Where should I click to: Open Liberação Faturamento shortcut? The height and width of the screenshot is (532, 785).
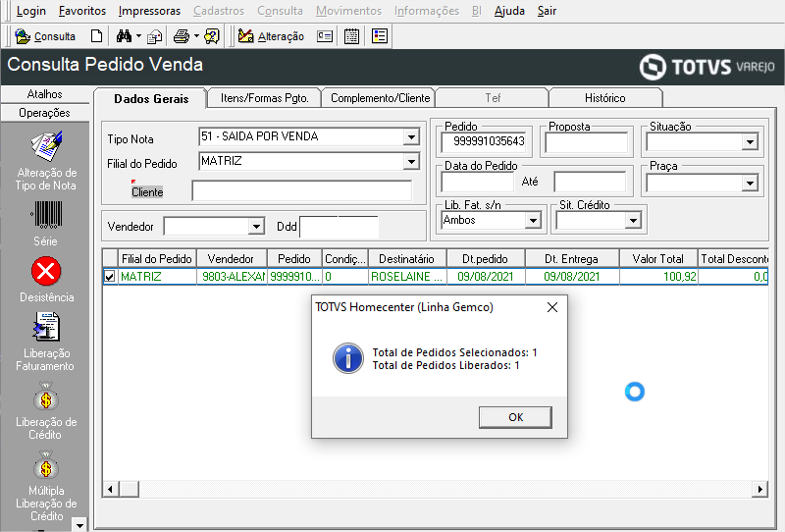tap(45, 342)
